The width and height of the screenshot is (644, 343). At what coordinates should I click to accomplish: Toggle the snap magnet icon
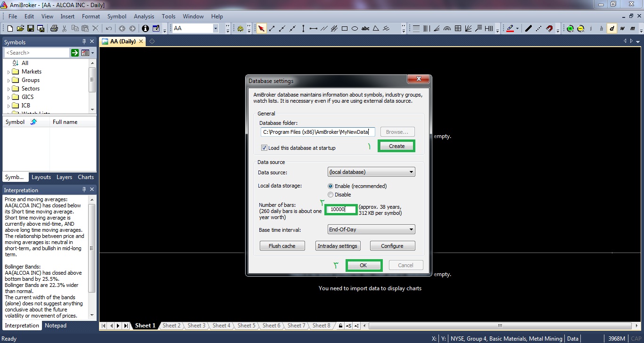coord(549,29)
